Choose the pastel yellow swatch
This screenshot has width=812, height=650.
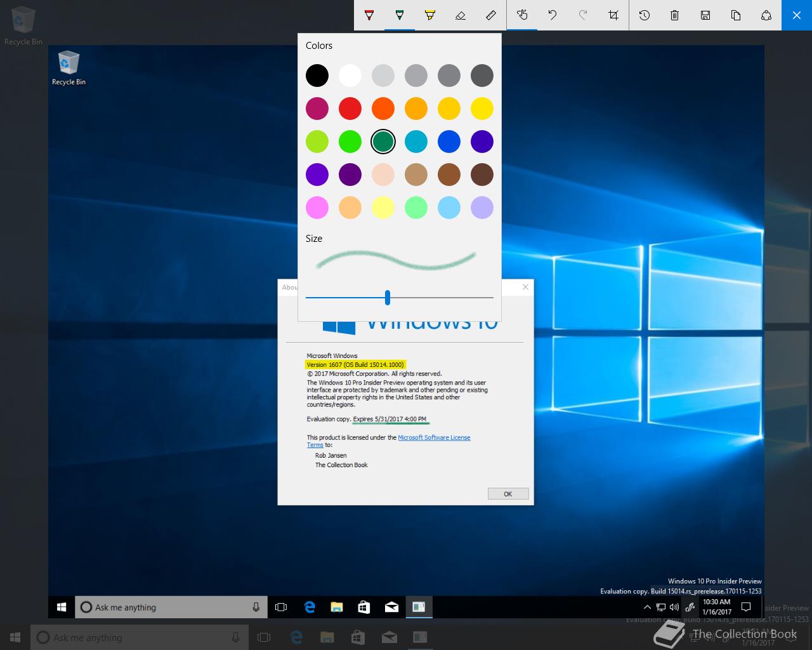pyautogui.click(x=383, y=208)
